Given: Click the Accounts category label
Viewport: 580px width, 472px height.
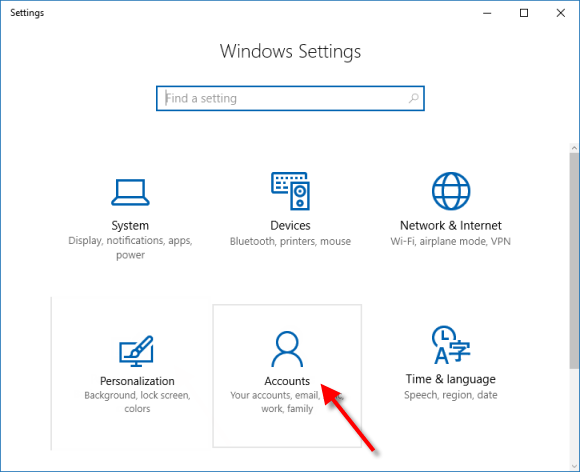Looking at the screenshot, I should (x=287, y=381).
